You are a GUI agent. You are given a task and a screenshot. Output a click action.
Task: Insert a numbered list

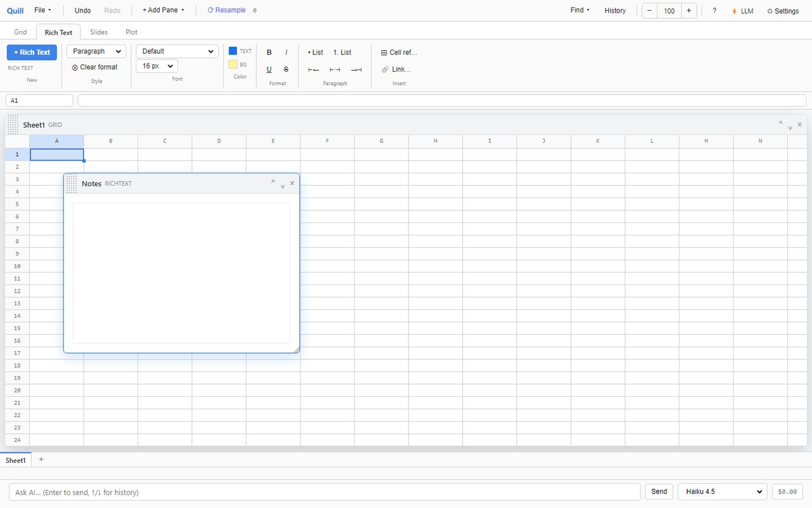[342, 53]
